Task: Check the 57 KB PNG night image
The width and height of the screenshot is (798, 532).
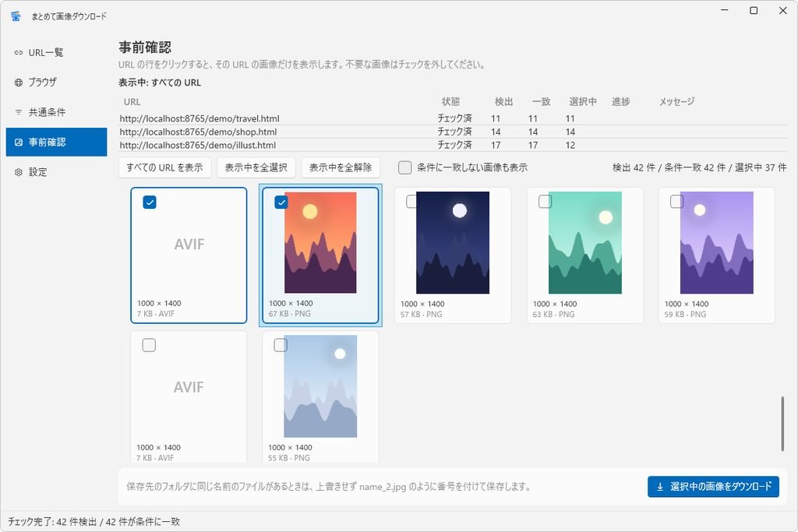Action: (x=413, y=202)
